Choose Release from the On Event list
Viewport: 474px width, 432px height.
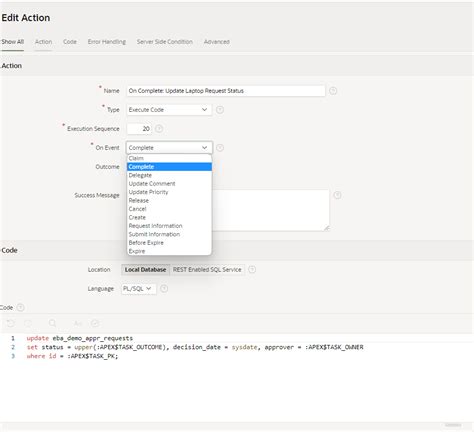pos(169,200)
